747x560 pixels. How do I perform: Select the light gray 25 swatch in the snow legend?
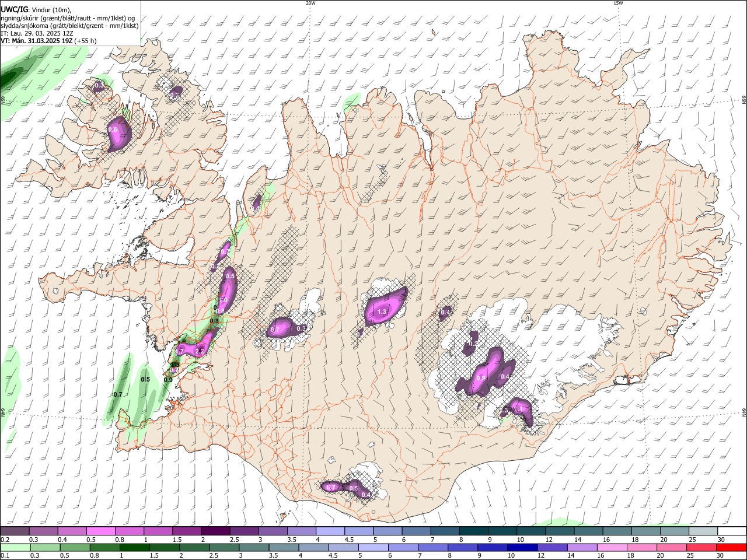pos(703,531)
